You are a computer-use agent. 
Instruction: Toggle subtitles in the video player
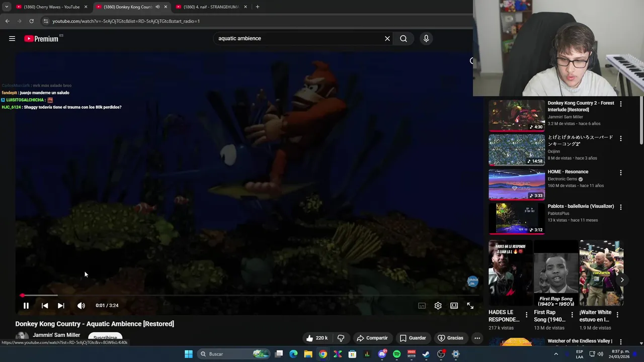pos(422,306)
